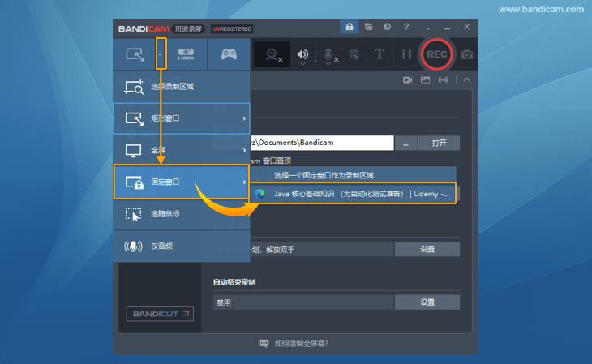The image size is (592, 364).
Task: Choose 固定窗口 menu entry
Action: pos(182,182)
